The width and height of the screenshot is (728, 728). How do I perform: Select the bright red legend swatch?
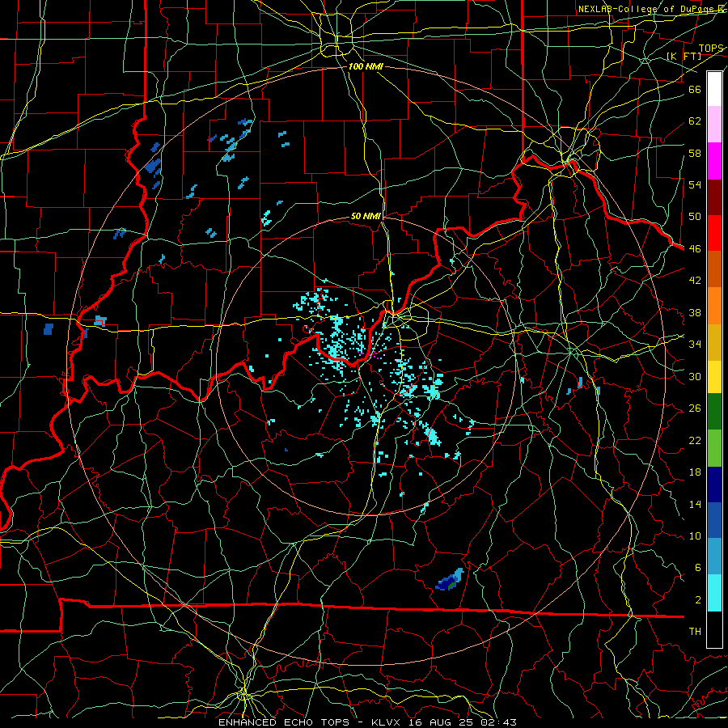click(x=714, y=233)
